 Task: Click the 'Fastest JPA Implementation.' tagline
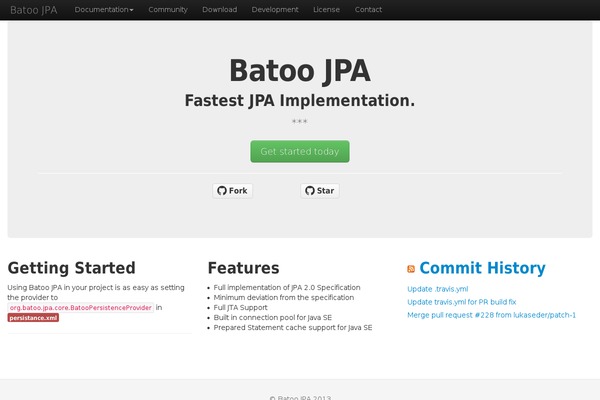pos(300,101)
